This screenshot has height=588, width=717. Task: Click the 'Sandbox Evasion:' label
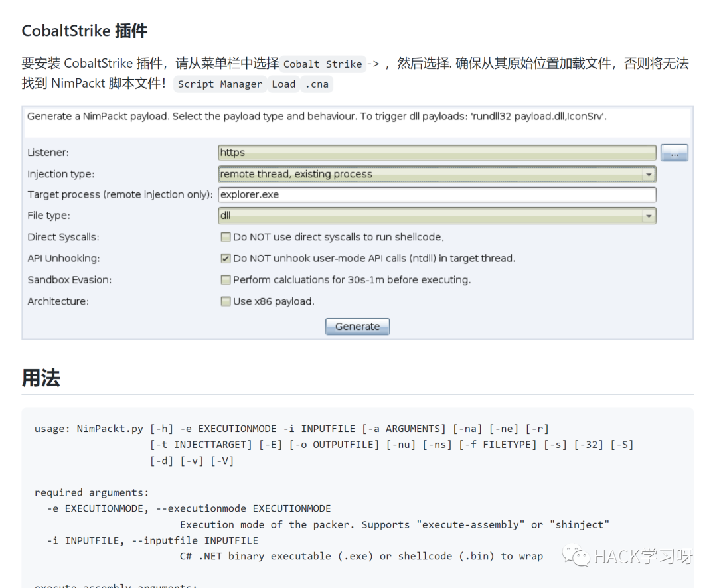[70, 280]
